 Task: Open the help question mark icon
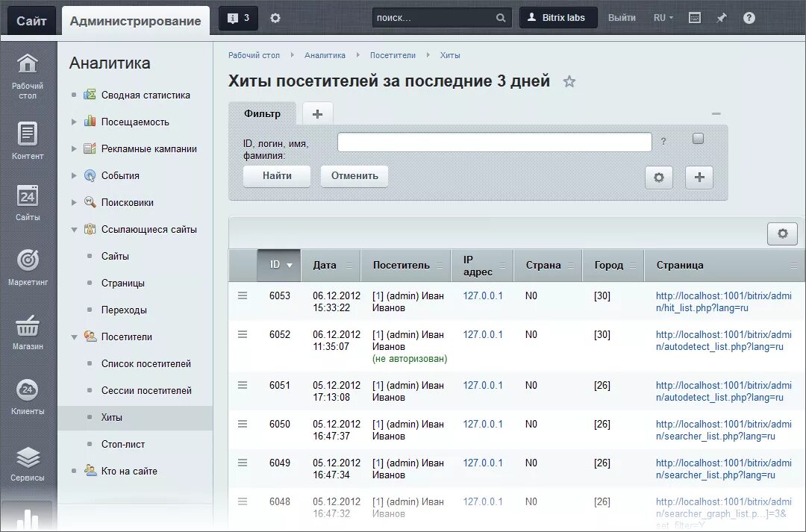click(749, 18)
